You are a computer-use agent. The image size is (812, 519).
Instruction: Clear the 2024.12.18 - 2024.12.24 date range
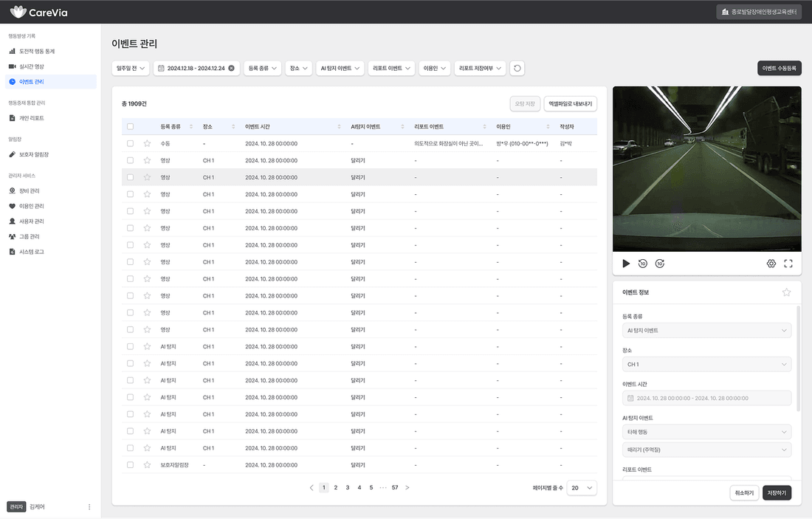tap(232, 69)
